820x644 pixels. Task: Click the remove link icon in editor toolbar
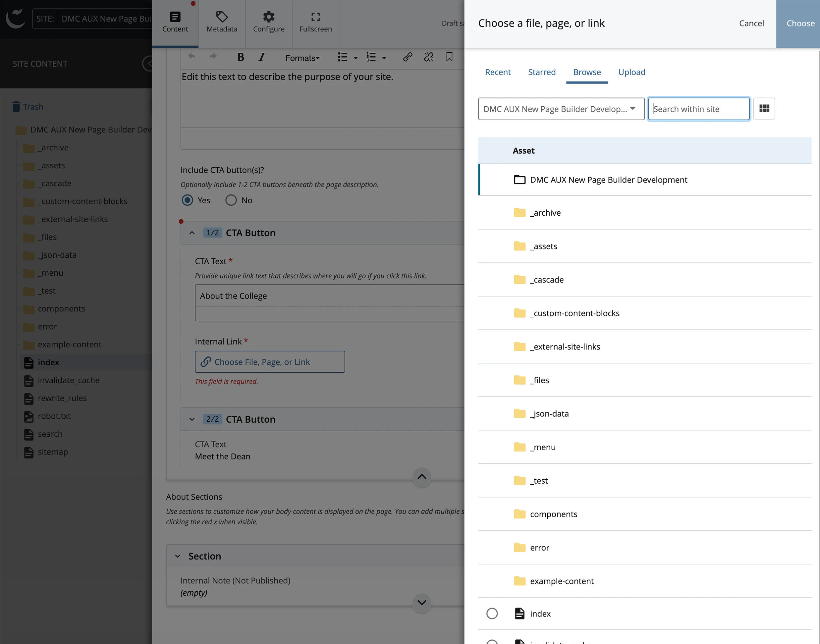pos(429,57)
